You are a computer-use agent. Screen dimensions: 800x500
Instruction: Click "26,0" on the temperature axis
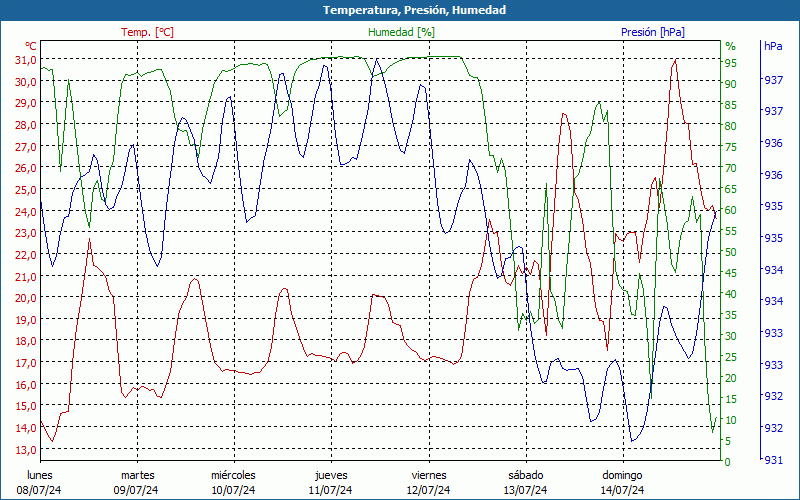pyautogui.click(x=26, y=168)
